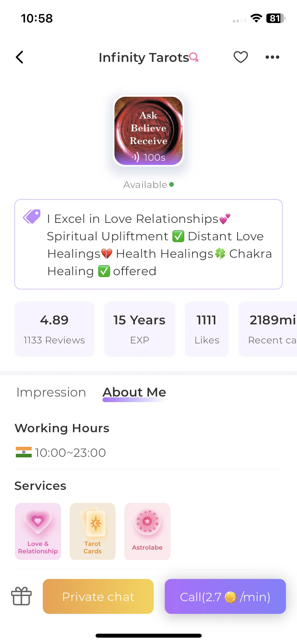Open Love & Relationship service
The height and width of the screenshot is (644, 297).
(38, 531)
